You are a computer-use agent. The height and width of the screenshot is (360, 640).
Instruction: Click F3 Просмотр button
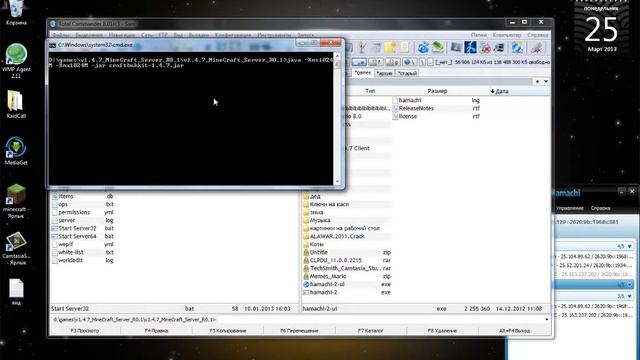tap(85, 331)
